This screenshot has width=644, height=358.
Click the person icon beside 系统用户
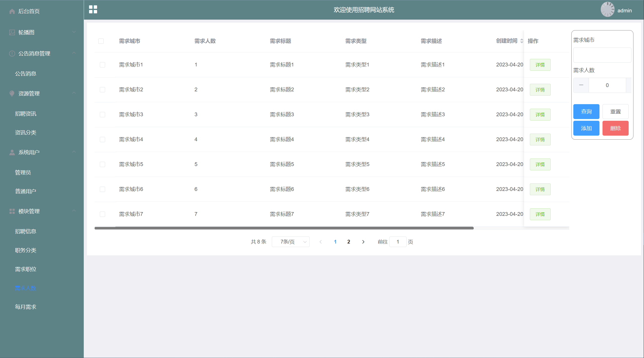tap(12, 152)
